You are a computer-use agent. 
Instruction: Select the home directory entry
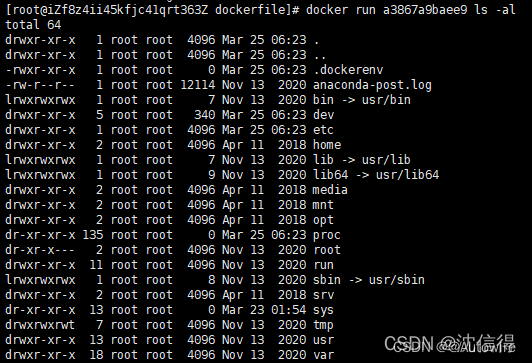tap(327, 145)
